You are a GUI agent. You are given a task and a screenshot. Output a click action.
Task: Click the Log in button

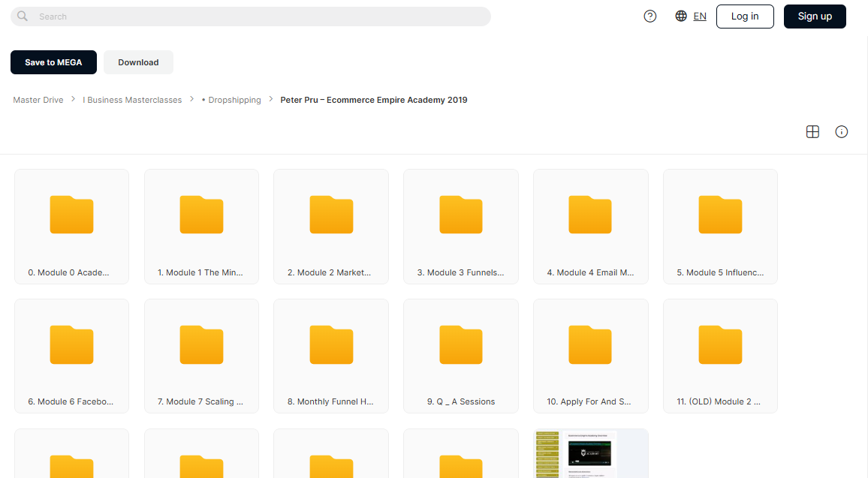coord(745,16)
